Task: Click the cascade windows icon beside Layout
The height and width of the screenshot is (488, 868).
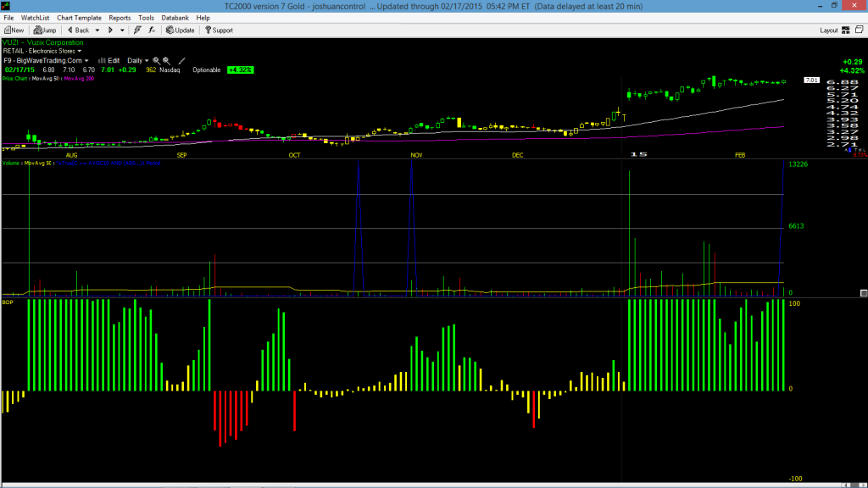Action: click(x=860, y=30)
